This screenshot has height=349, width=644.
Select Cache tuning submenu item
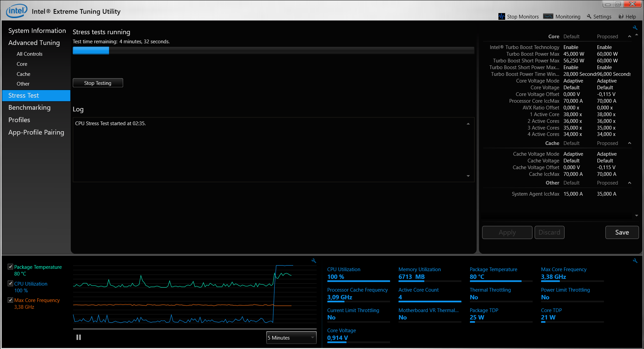(23, 74)
